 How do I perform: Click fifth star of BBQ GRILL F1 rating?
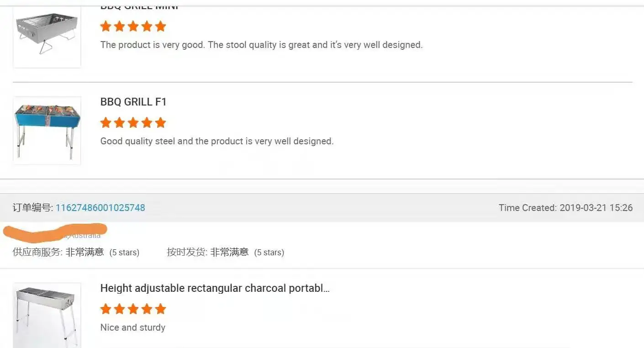point(160,122)
